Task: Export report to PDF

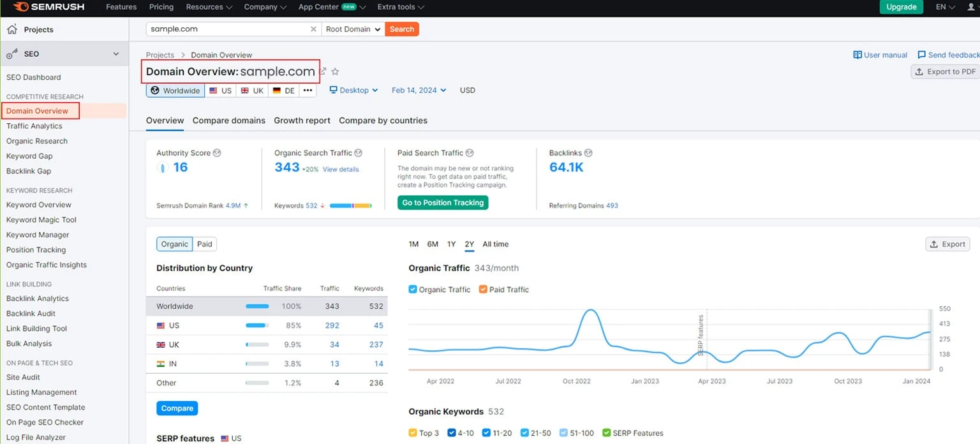Action: click(x=946, y=71)
